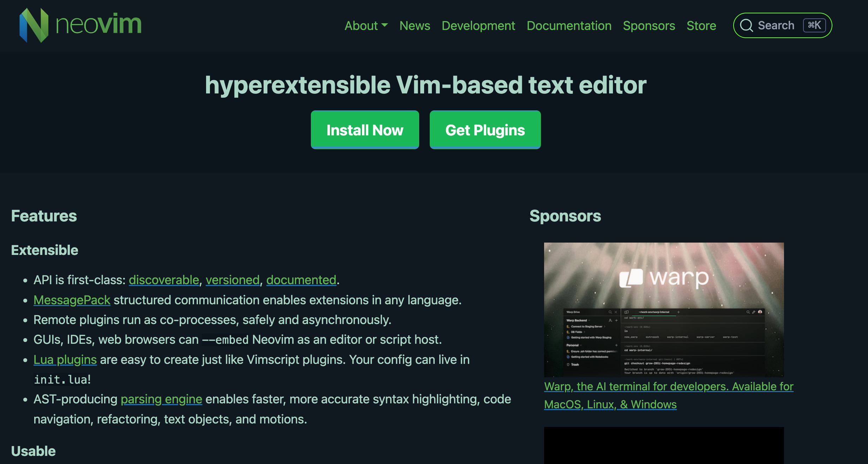Click the Install Now button
The height and width of the screenshot is (464, 868).
pyautogui.click(x=365, y=129)
